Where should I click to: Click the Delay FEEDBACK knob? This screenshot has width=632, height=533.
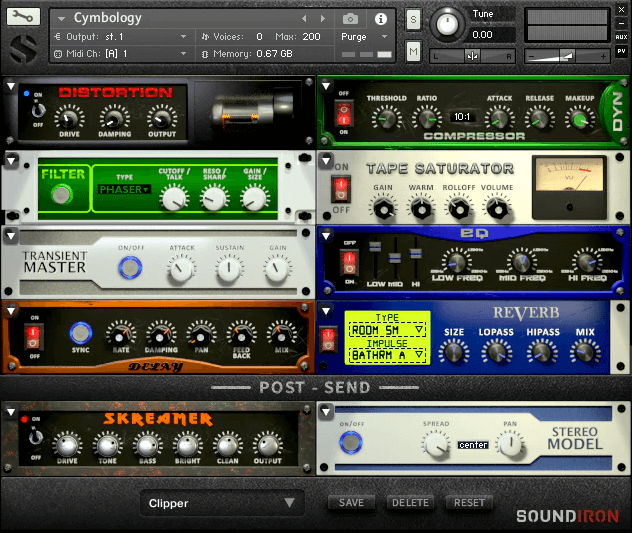click(x=241, y=335)
